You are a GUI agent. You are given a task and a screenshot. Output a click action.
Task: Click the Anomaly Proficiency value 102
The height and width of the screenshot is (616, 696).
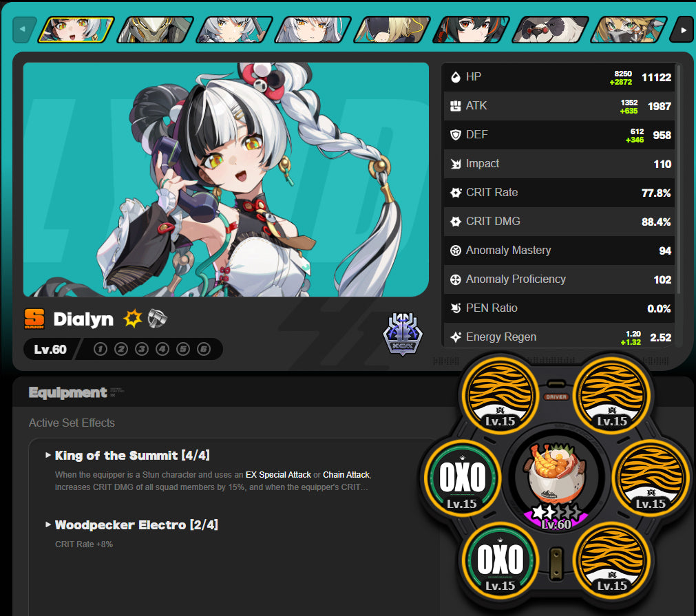[662, 279]
